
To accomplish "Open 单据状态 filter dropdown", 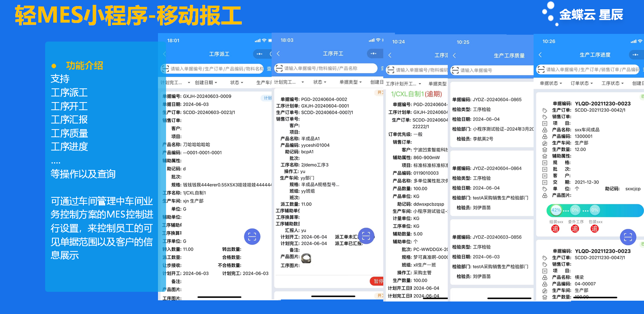I will click(x=551, y=83).
